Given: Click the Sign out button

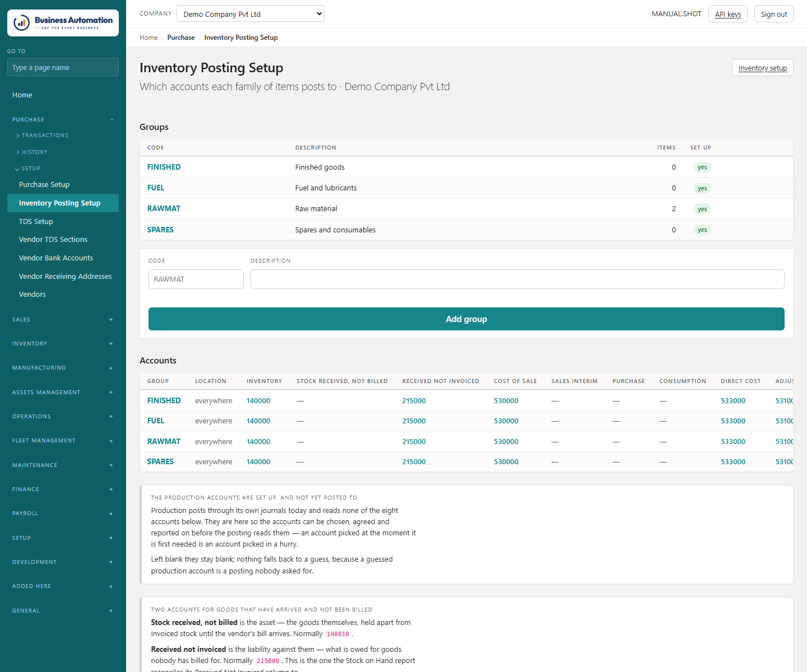Looking at the screenshot, I should click(774, 14).
